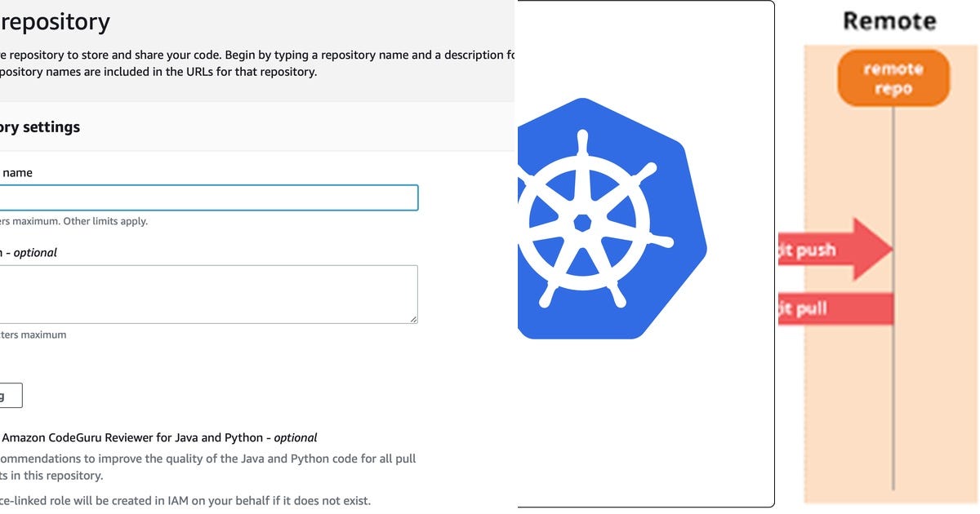Click the "repository" page title
Viewport: 980px width, 514px height.
(x=55, y=21)
